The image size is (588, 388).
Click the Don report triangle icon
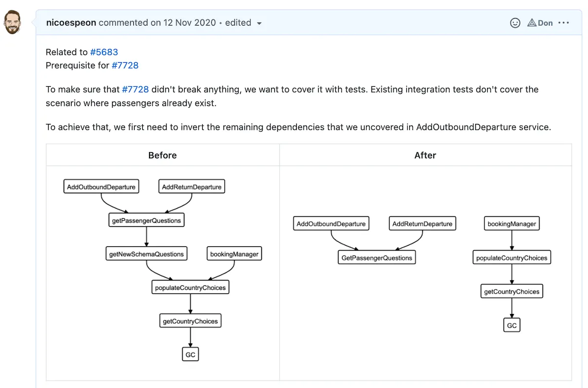(x=532, y=23)
